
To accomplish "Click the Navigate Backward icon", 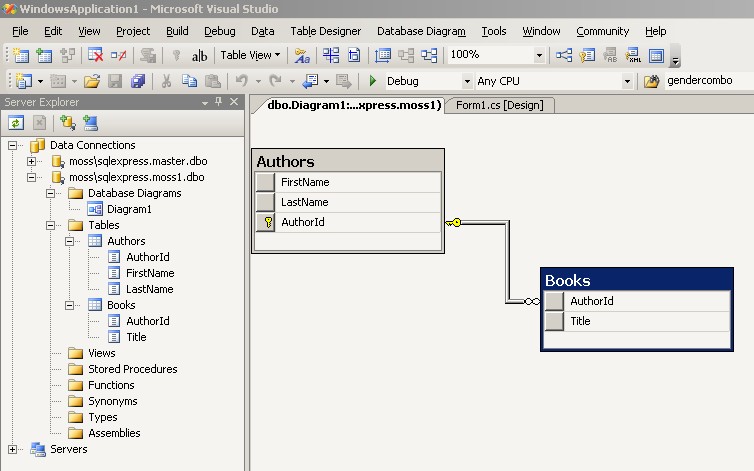I will tap(310, 81).
